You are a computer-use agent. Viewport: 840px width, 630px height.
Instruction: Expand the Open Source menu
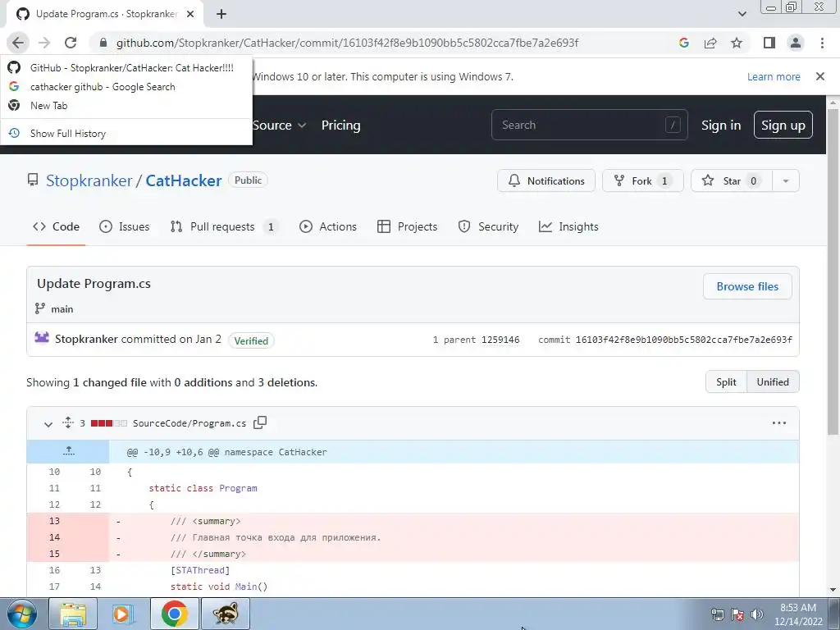(x=278, y=125)
